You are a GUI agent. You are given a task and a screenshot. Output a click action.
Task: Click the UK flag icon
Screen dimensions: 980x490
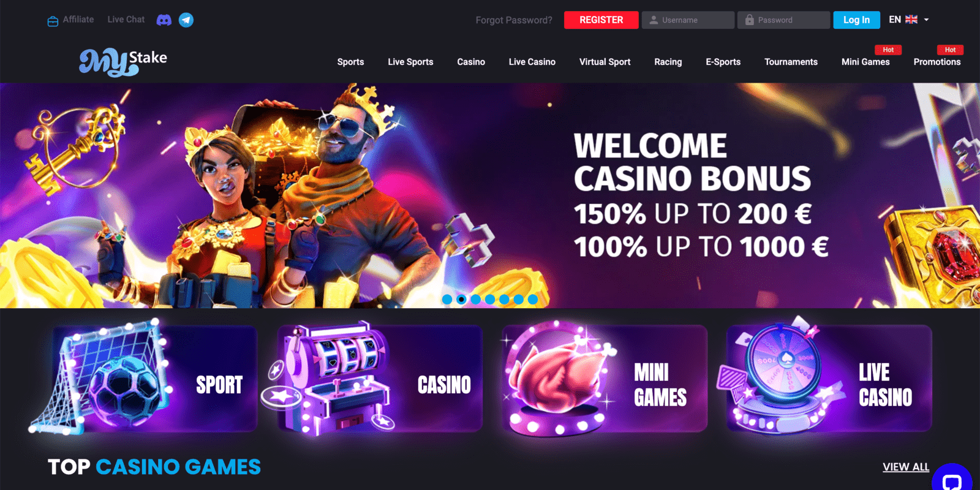point(911,20)
